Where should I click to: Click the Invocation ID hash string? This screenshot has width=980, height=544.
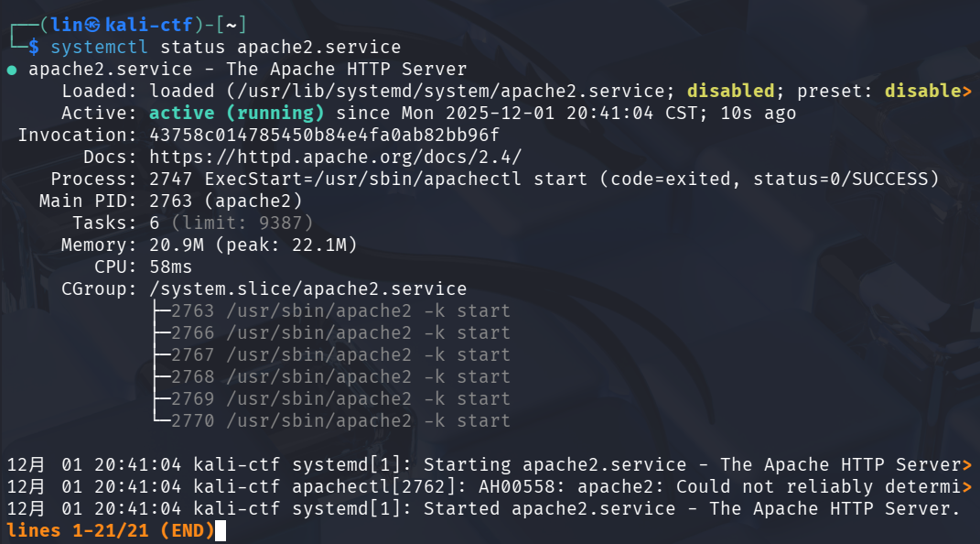tap(324, 135)
